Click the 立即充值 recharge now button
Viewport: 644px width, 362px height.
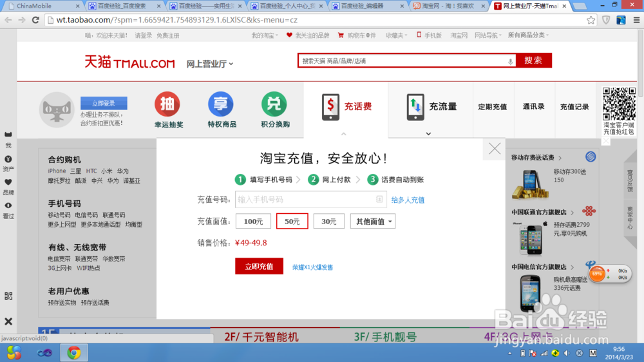click(x=259, y=266)
